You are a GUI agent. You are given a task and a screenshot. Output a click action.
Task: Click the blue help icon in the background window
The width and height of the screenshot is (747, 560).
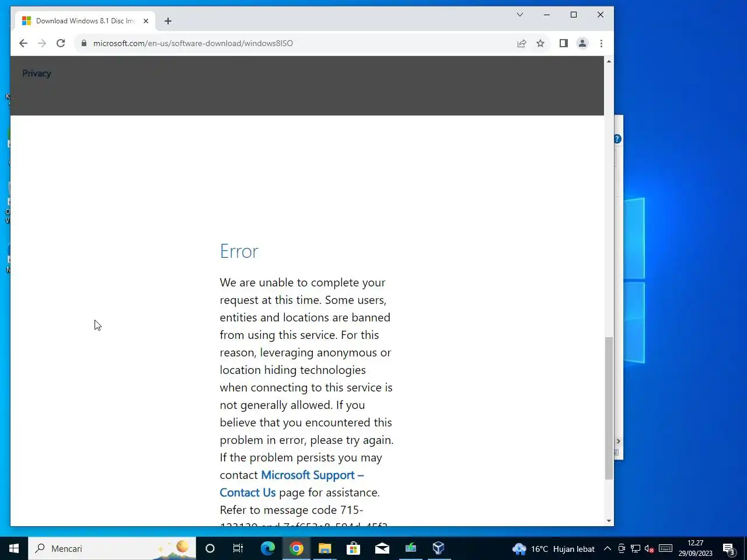[617, 139]
